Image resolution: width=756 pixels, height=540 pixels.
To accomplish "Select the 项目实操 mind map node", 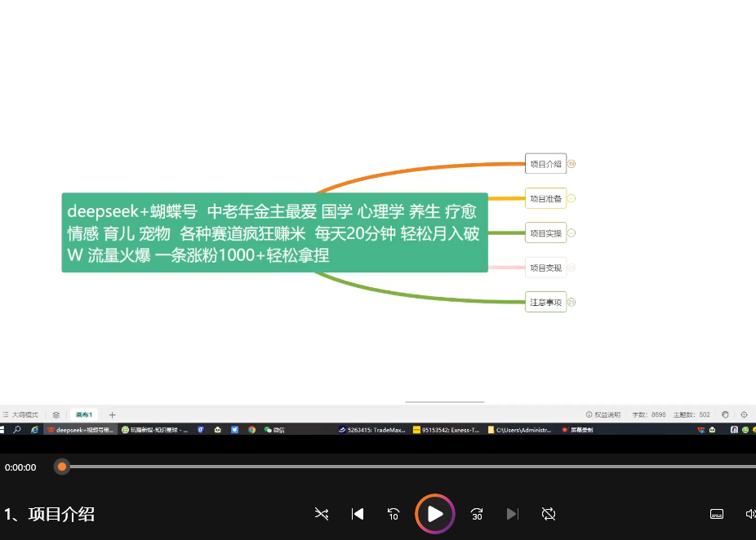I will coord(545,233).
